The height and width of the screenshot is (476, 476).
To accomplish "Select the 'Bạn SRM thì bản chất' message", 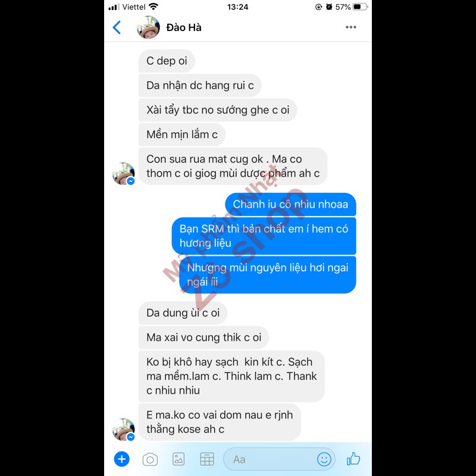I will 264,236.
